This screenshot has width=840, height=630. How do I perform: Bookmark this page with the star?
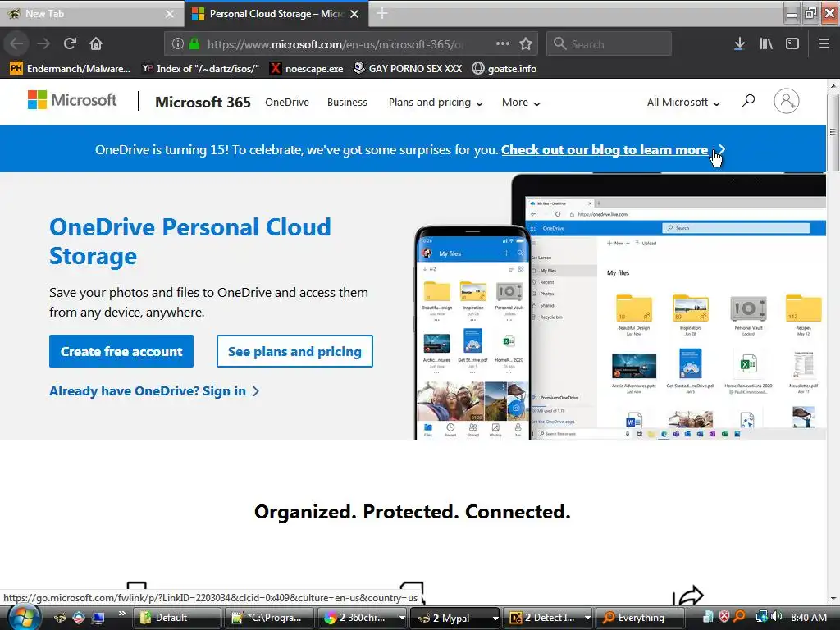[x=526, y=44]
